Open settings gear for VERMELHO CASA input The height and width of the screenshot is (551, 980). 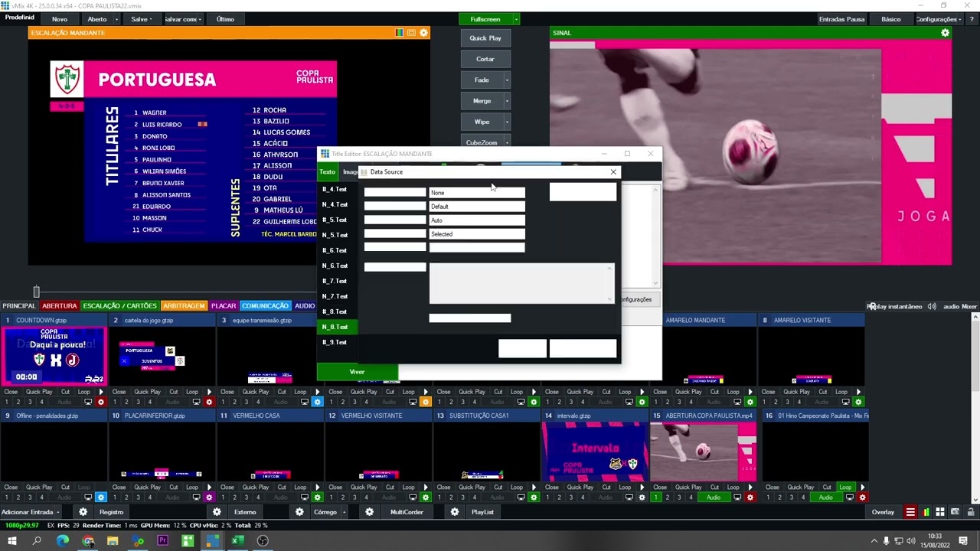tap(317, 497)
